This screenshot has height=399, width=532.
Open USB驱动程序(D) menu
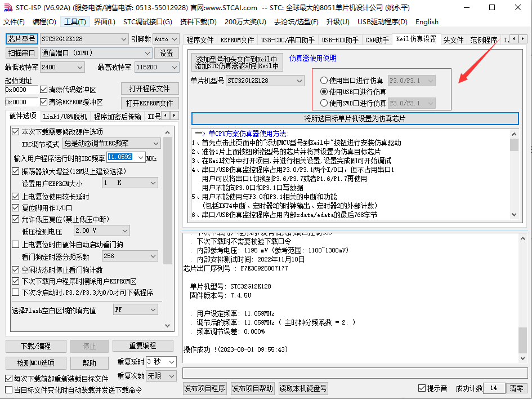[x=382, y=22]
